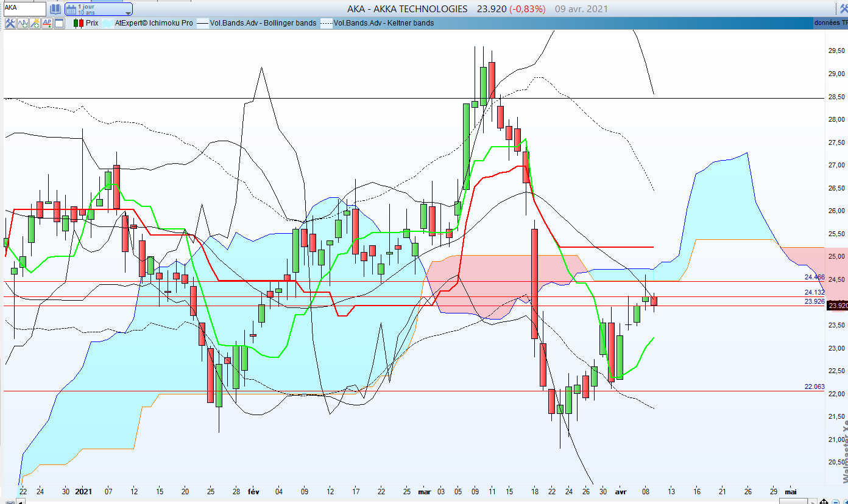Click the 24.132 horizontal line price label
Image resolution: width=848 pixels, height=504 pixels.
point(814,292)
